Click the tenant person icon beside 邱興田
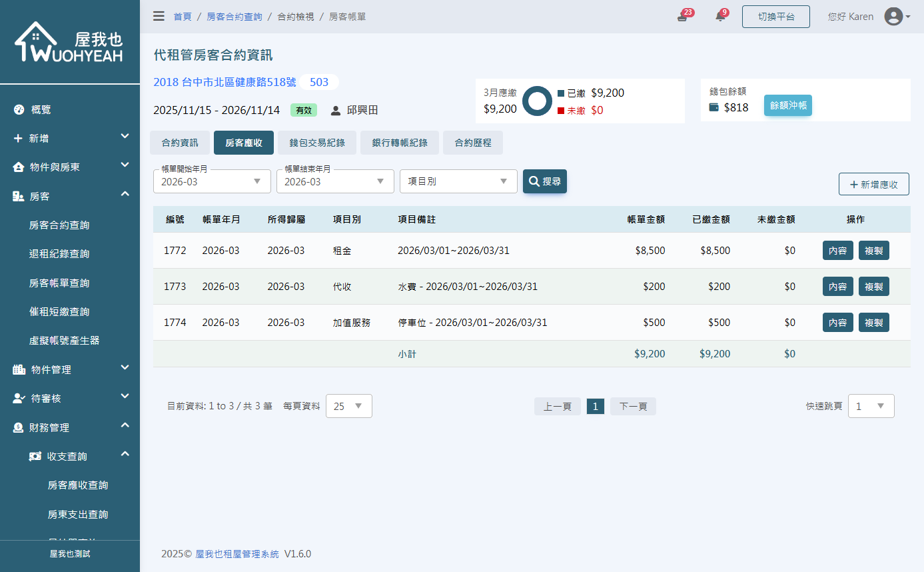924x572 pixels. point(335,111)
